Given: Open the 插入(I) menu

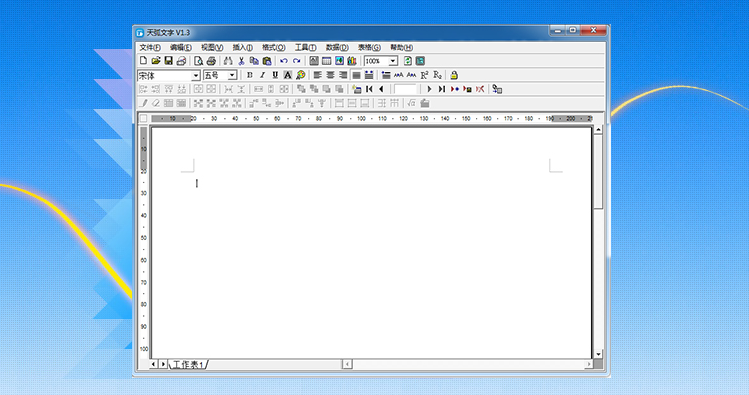Looking at the screenshot, I should coord(242,47).
